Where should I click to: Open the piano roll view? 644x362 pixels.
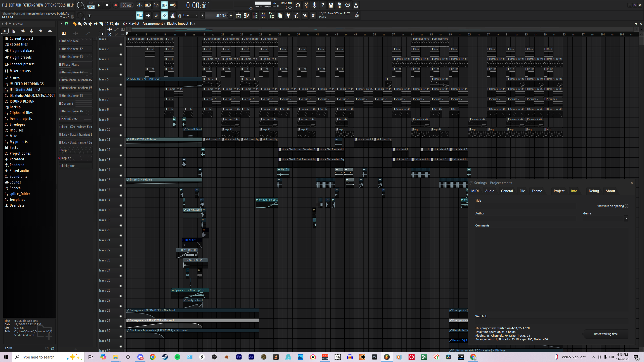(x=247, y=16)
